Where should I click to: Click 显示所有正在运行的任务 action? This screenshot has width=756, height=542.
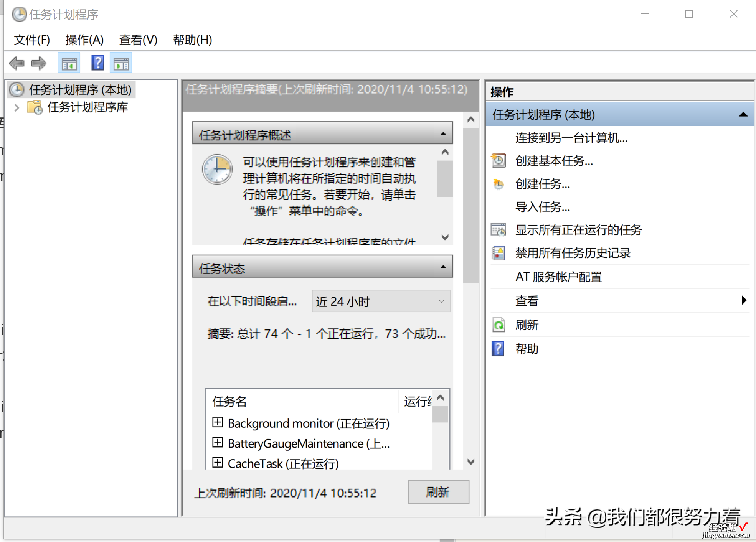(579, 230)
